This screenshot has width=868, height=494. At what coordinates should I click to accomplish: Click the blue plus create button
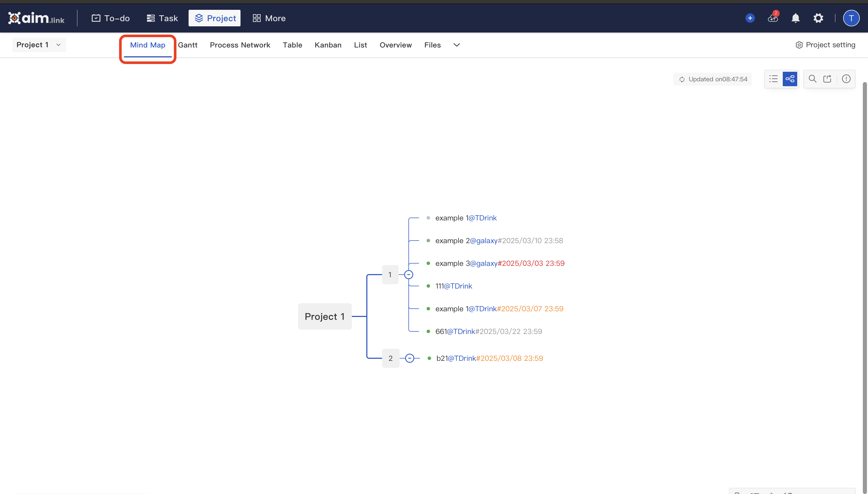(x=750, y=18)
